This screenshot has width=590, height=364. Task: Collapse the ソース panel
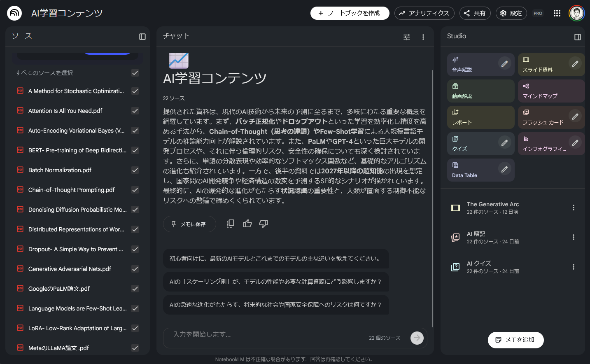pos(142,36)
